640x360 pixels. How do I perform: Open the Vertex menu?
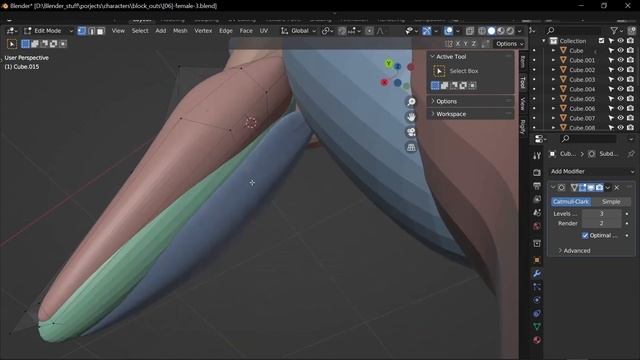(x=203, y=31)
